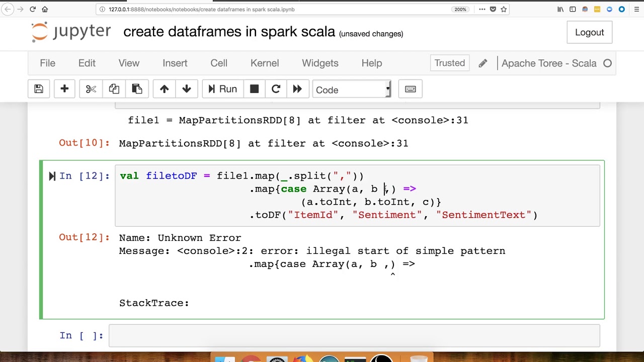Click 'file1 = MapPartitionsRDD[8]' output line
Viewport: 644px width, 362px height.
click(298, 120)
